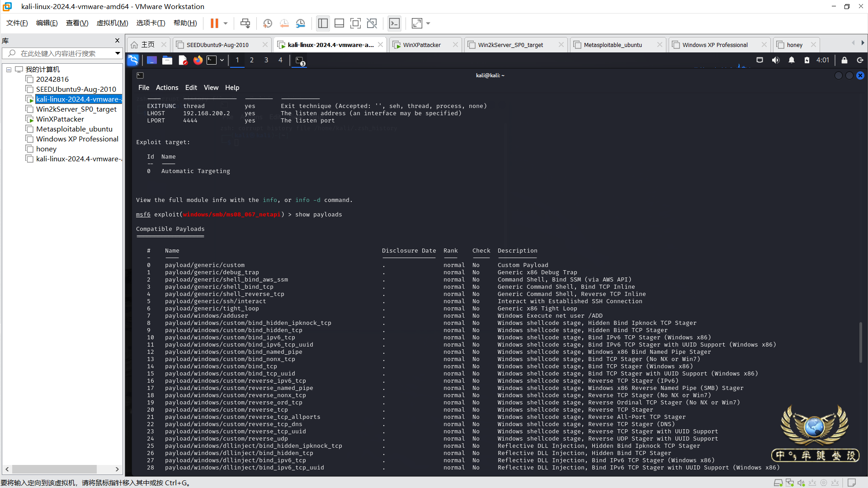The height and width of the screenshot is (488, 868).
Task: Switch to the Metasploitable_ubuntu tab
Action: tap(613, 45)
